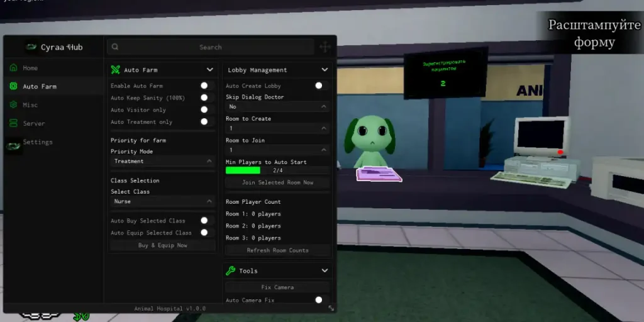
Task: Open Room to Create dropdown
Action: [x=277, y=128]
